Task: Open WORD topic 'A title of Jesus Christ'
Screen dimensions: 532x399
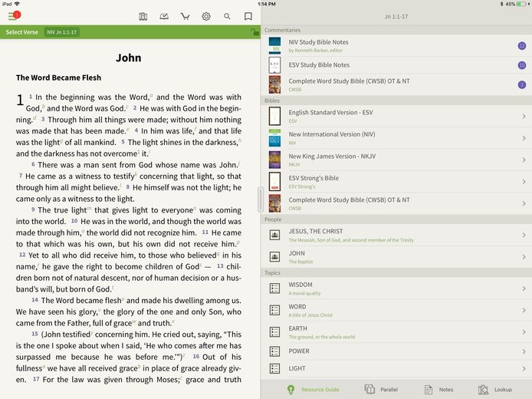Action: tap(396, 310)
